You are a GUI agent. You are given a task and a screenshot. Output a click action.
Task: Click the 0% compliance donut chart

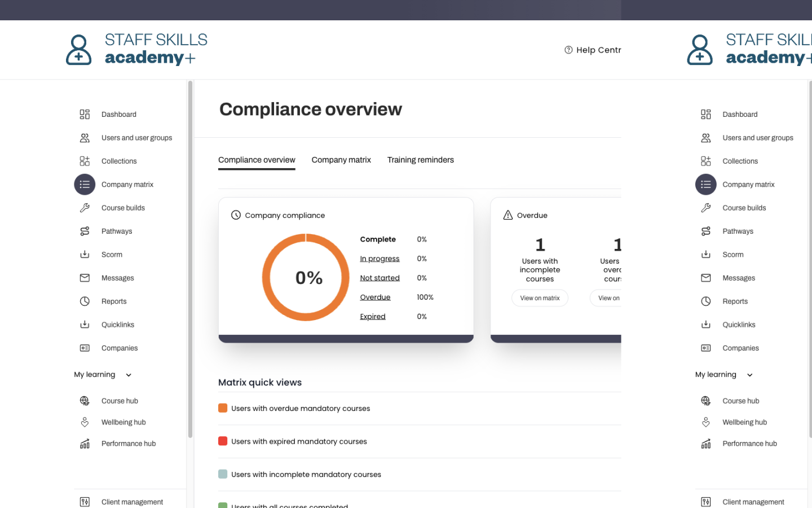pos(306,278)
